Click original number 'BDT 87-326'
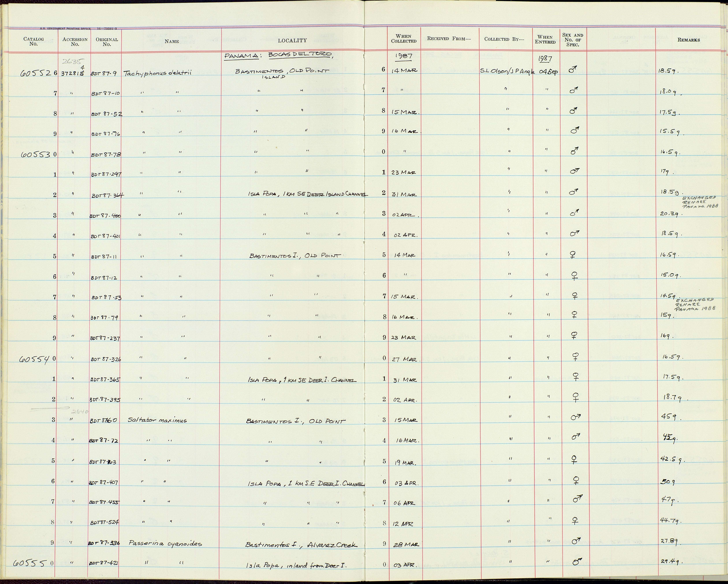 (106, 359)
